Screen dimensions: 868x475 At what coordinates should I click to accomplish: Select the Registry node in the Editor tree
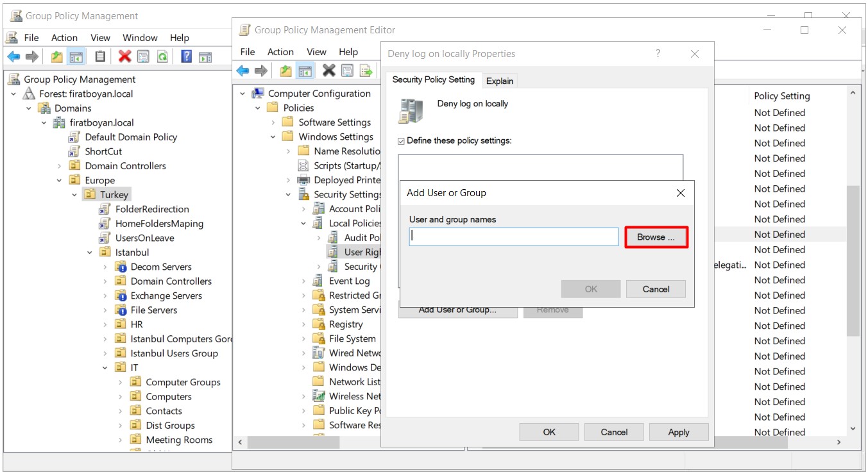coord(346,324)
